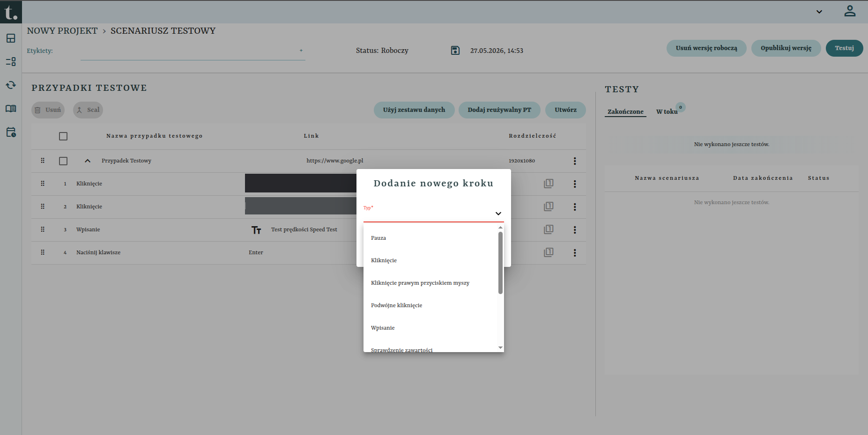868x435 pixels.
Task: Open the t. logo home
Action: click(11, 12)
